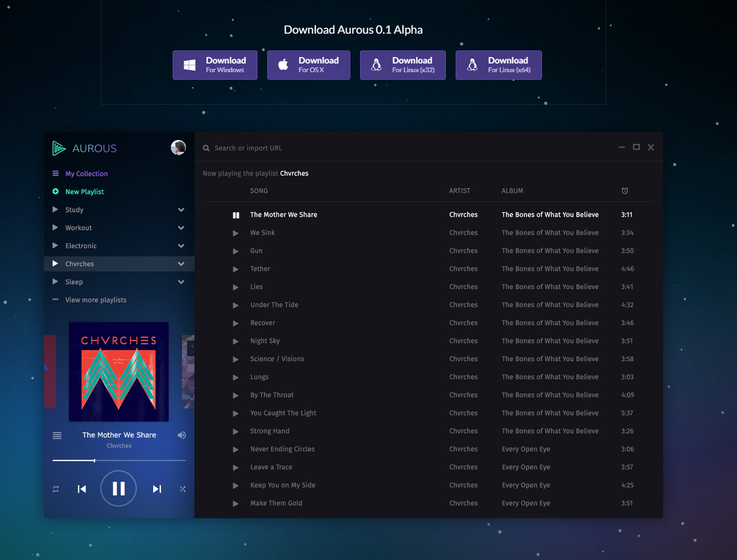Download Aurous for OS X
This screenshot has height=560, width=737.
click(308, 65)
